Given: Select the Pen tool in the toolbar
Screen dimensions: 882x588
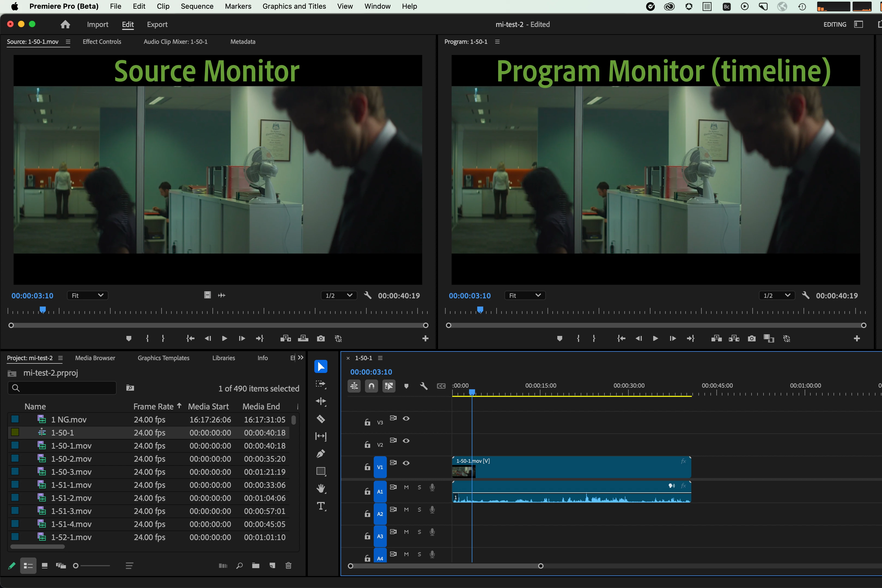Looking at the screenshot, I should coord(321,454).
